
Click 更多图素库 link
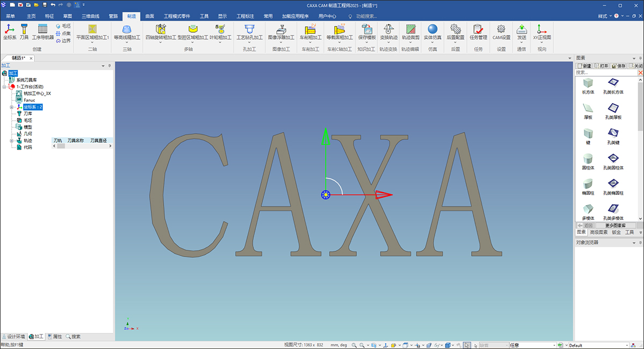[616, 225]
